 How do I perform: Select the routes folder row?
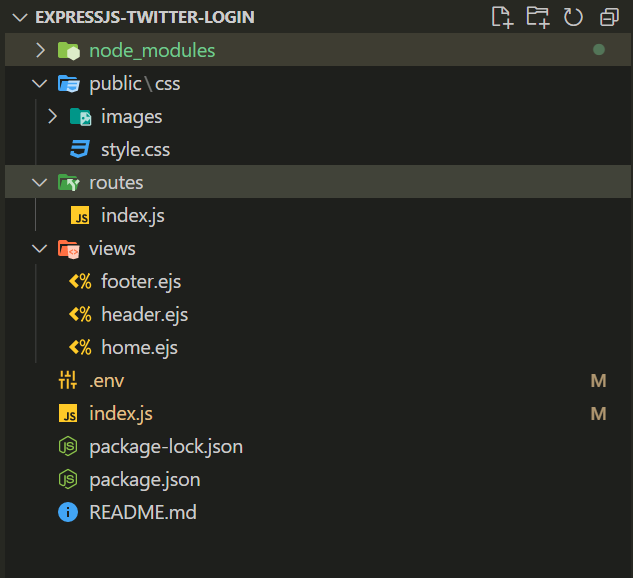tap(116, 183)
